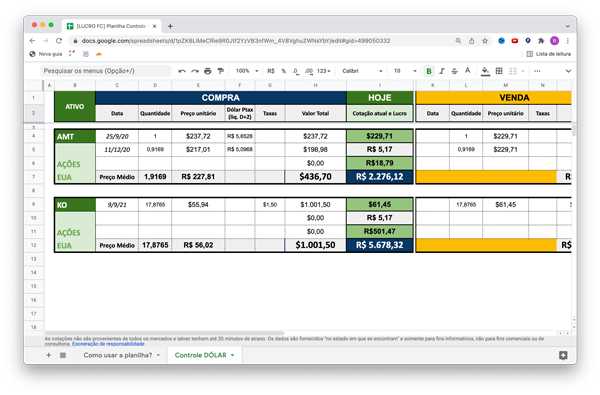Open the text color picker
This screenshot has height=395, width=600.
pyautogui.click(x=468, y=71)
